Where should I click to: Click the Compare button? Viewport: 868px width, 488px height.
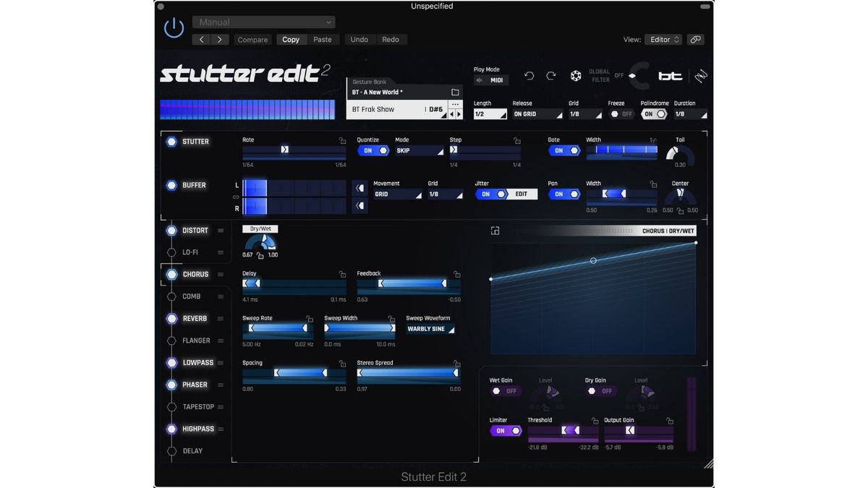[252, 39]
